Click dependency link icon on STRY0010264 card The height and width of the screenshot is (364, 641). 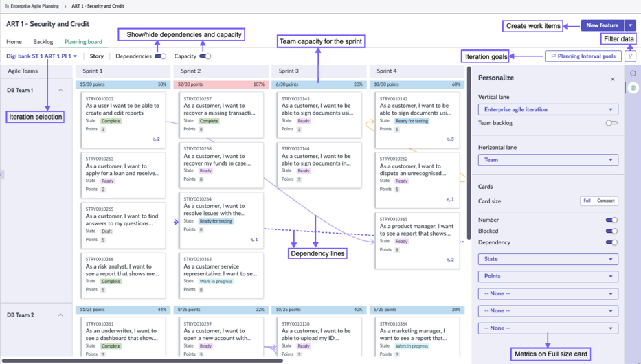[x=254, y=240]
